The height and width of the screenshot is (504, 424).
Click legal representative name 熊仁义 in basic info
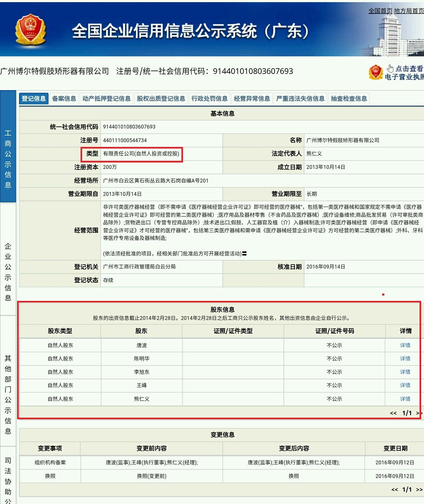coord(314,154)
